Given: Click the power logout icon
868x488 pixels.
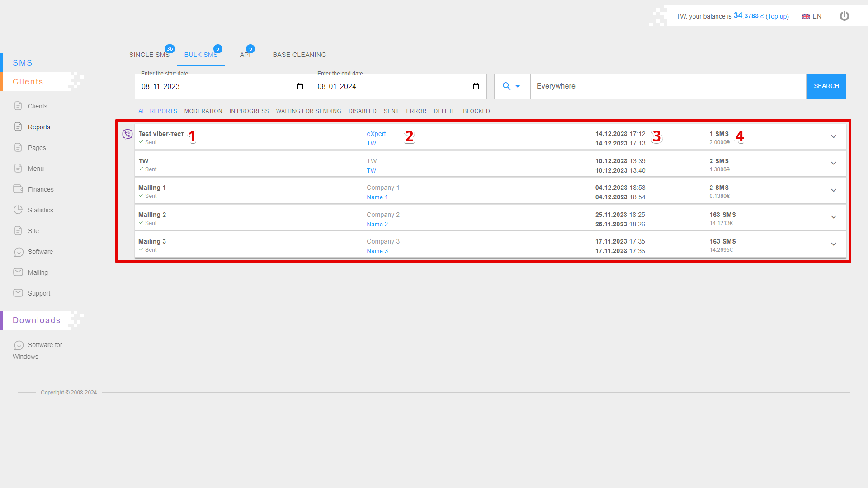Looking at the screenshot, I should [x=844, y=16].
